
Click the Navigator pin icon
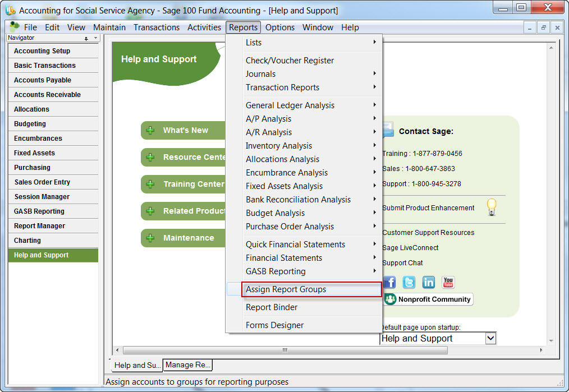pos(86,38)
